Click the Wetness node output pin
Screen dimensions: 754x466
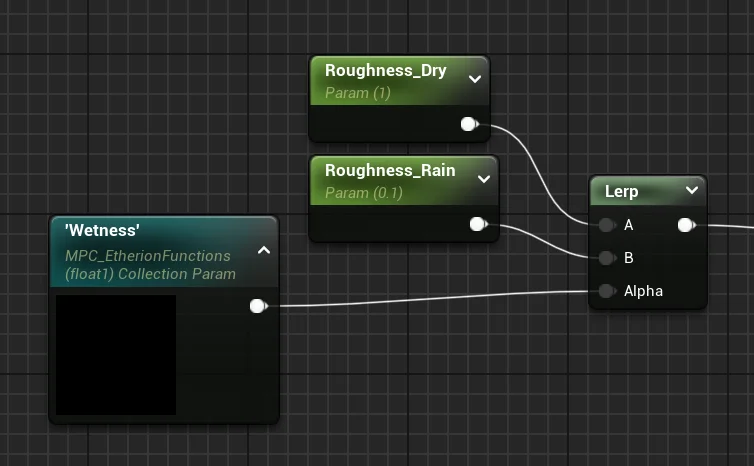(257, 306)
